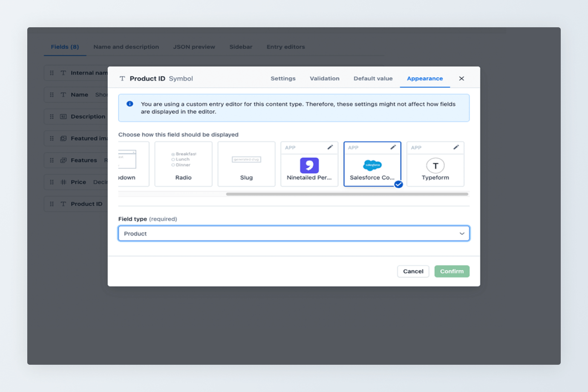Image resolution: width=588 pixels, height=392 pixels.
Task: Click the Price field's number icon
Action: pyautogui.click(x=63, y=182)
